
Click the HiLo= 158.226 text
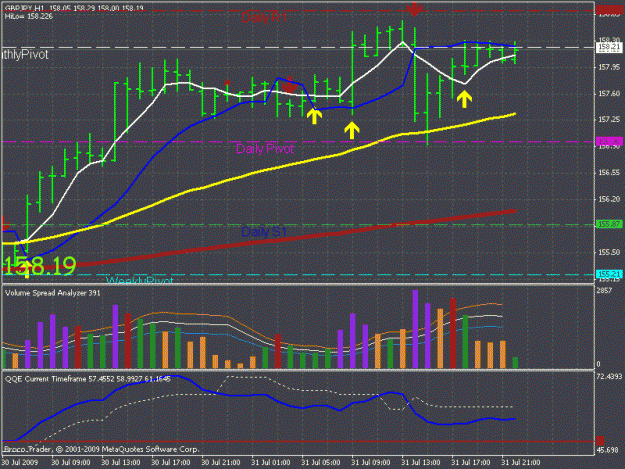click(28, 17)
